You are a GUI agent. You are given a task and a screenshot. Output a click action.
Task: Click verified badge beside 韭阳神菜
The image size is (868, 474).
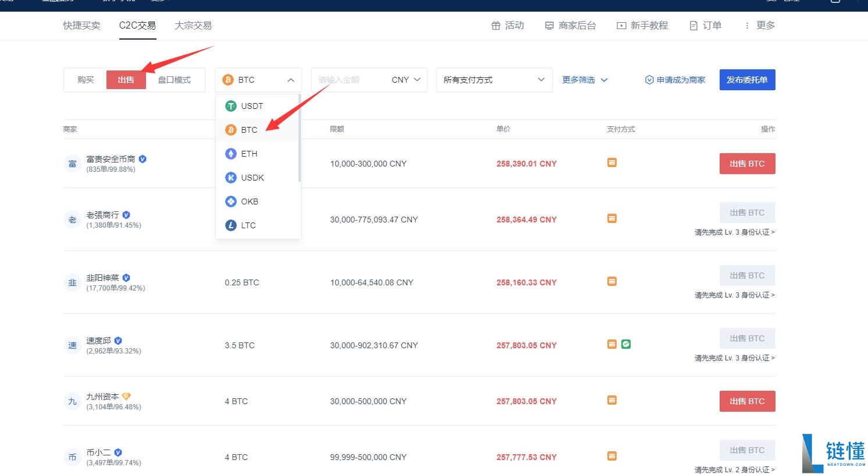tap(126, 278)
